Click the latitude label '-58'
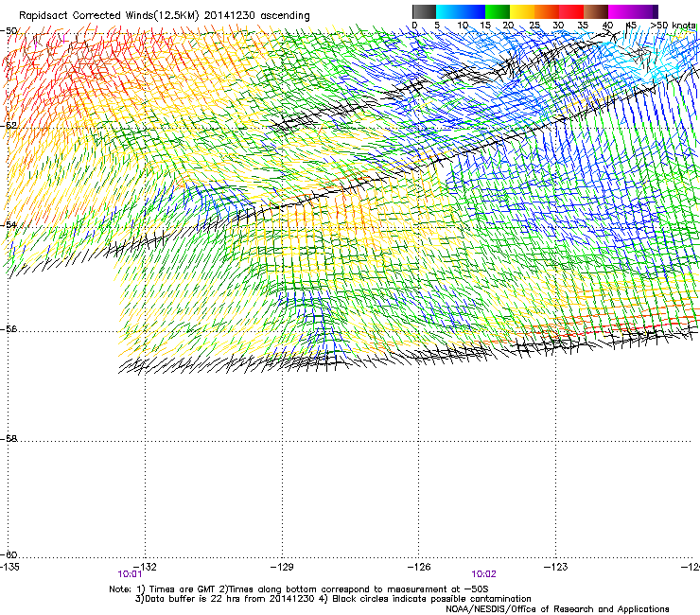 [x=9, y=439]
